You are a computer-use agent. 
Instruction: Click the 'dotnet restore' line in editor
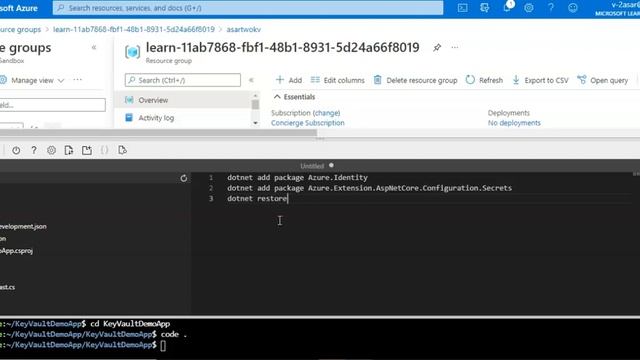[257, 198]
